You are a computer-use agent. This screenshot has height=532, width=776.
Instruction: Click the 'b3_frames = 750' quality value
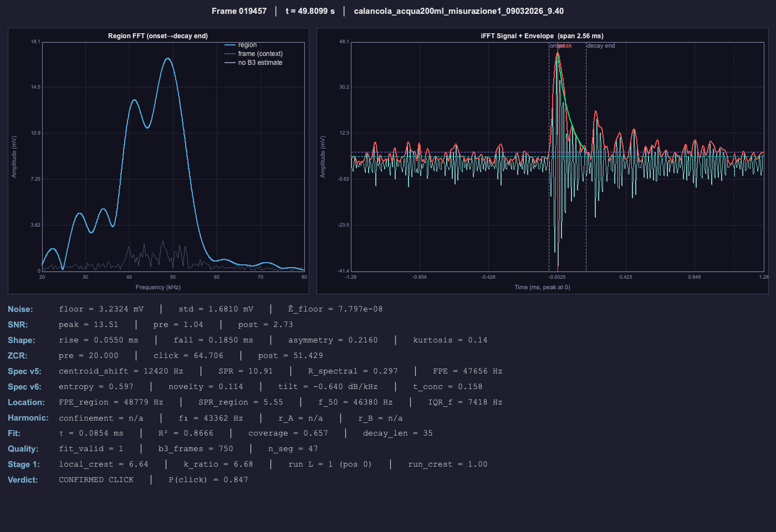(196, 449)
